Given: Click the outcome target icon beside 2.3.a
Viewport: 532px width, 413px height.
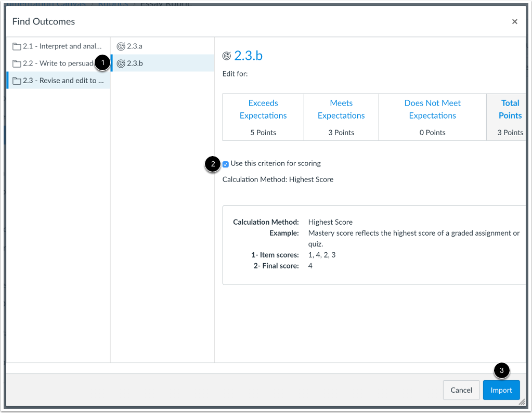Looking at the screenshot, I should click(x=121, y=46).
